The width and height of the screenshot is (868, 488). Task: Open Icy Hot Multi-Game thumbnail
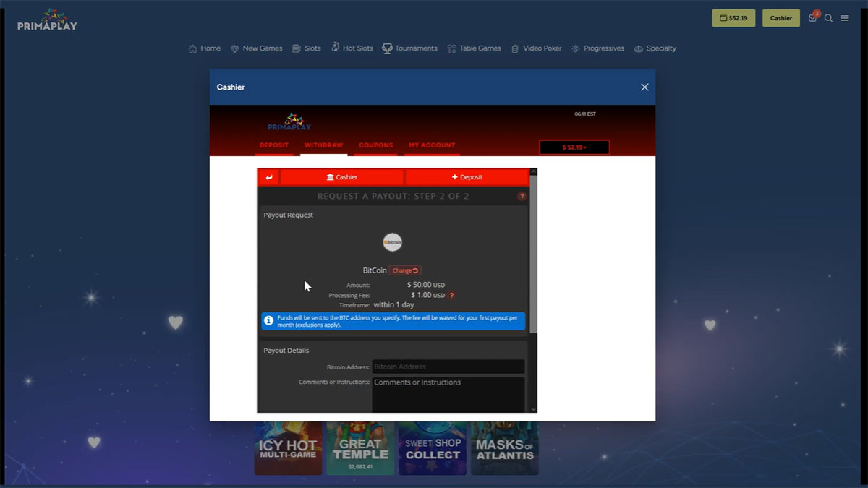[288, 448]
